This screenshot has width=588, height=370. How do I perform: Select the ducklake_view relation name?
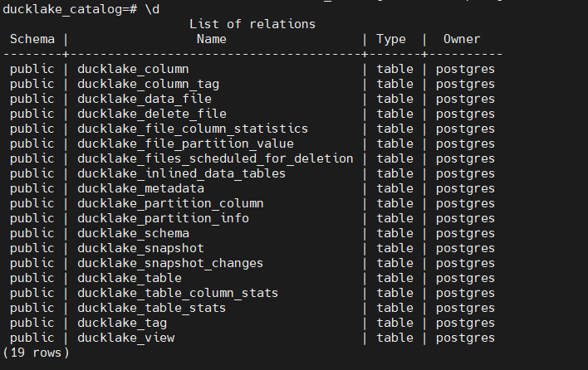[x=125, y=338]
